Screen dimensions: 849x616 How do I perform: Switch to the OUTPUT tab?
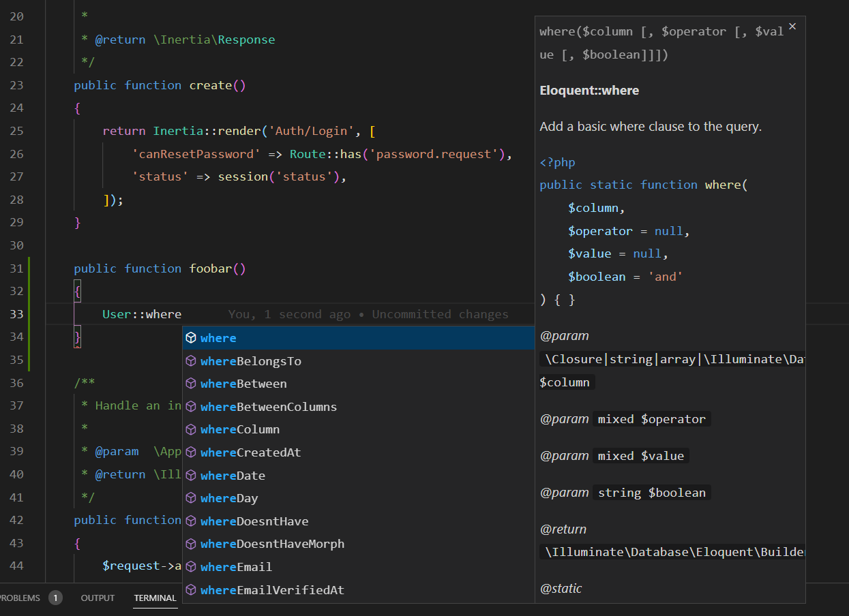pos(97,598)
